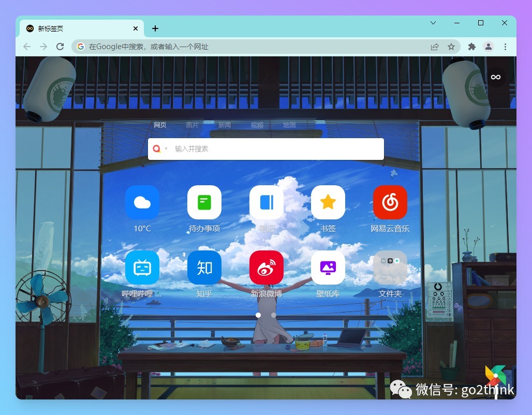Viewport: 532px width, 415px height.
Task: Go to first page indicator dot
Action: pyautogui.click(x=258, y=315)
